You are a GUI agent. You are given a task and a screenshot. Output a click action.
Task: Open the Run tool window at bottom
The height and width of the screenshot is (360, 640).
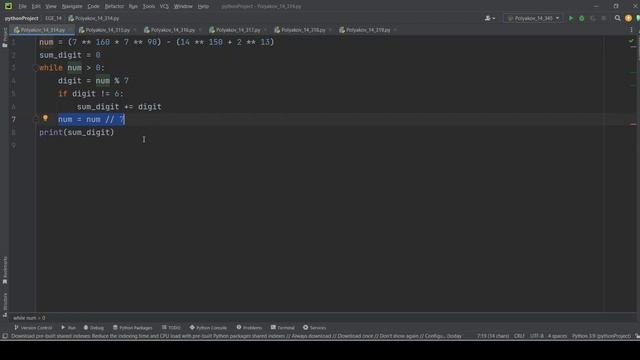point(69,328)
